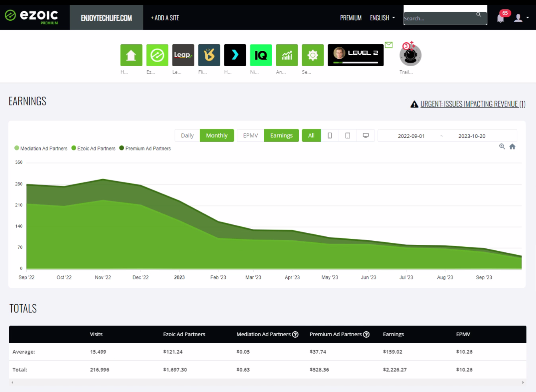The image size is (536, 392).
Task: Open the NicheIQ tile
Action: tap(261, 55)
